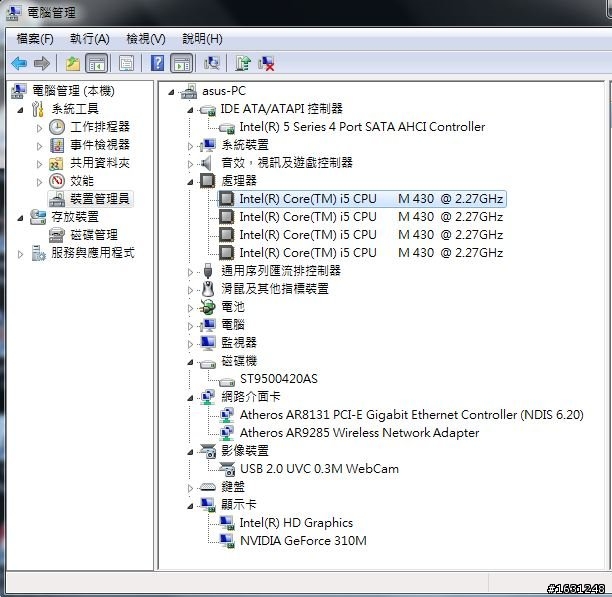Expand the 電池 category
This screenshot has height=597, width=612.
(190, 308)
